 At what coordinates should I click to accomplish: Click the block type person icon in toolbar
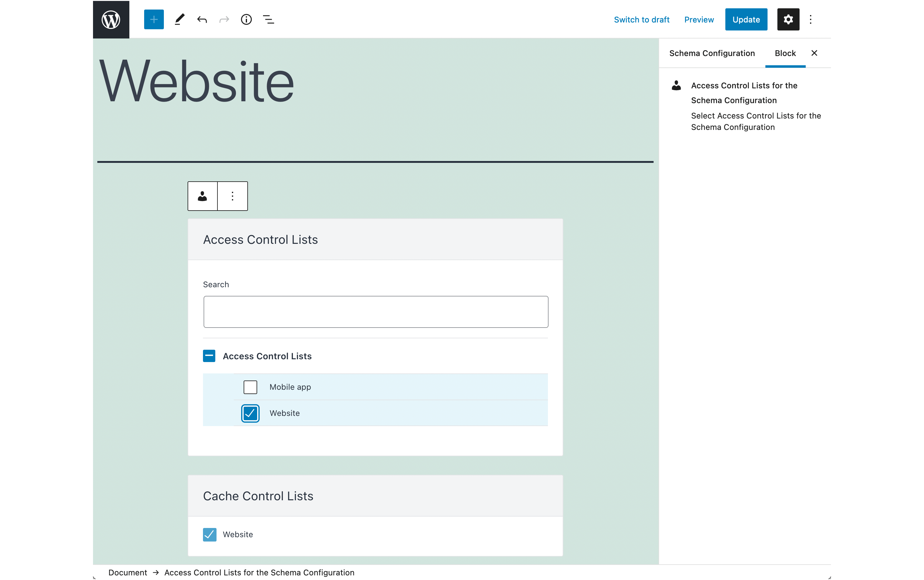[202, 196]
